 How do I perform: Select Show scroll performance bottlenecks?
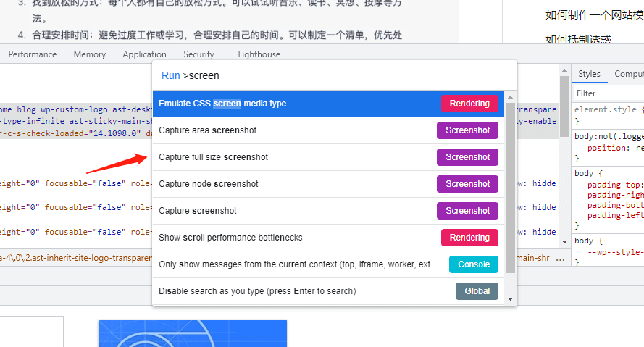(328, 238)
